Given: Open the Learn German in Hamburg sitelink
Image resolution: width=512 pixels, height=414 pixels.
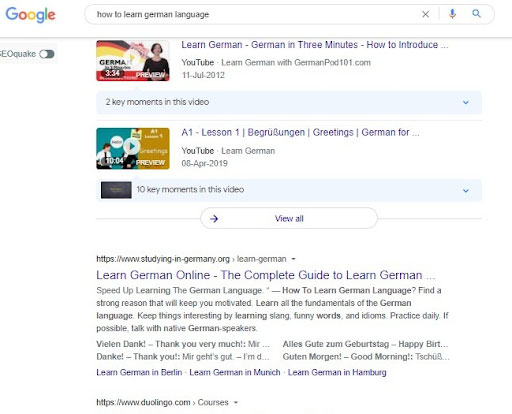Looking at the screenshot, I should point(337,372).
